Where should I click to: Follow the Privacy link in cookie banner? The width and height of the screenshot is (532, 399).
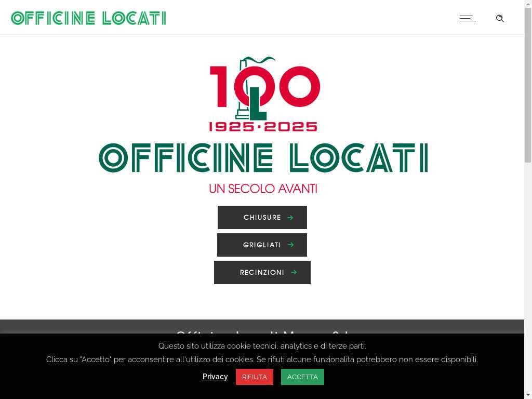tap(215, 377)
